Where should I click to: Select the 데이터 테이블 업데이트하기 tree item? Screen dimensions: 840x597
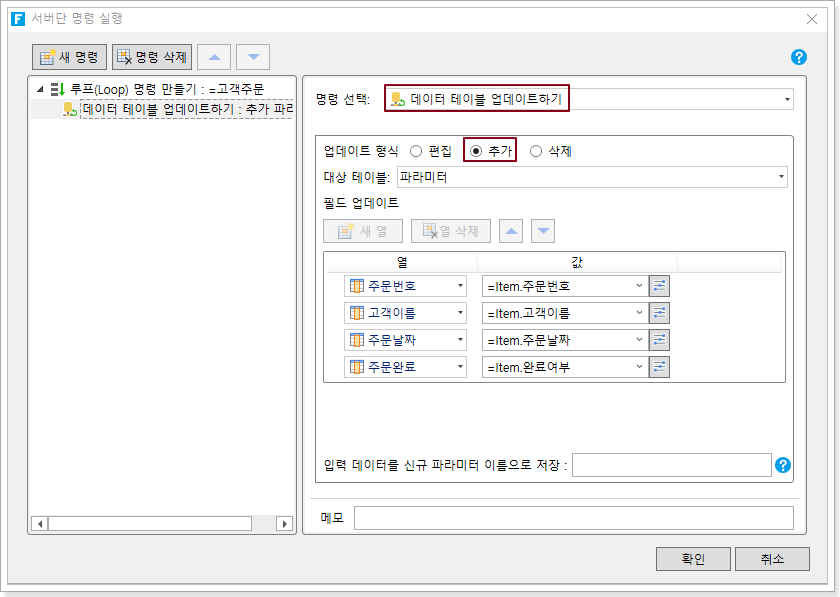pos(187,109)
